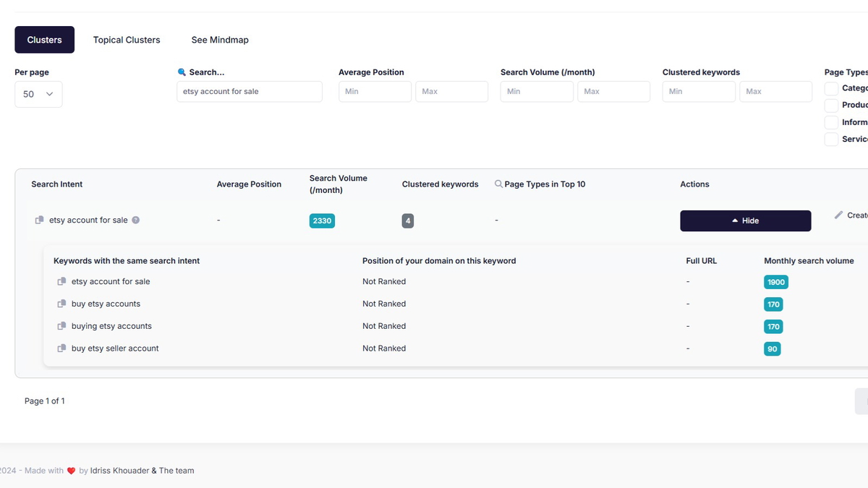The height and width of the screenshot is (488, 868).
Task: Click the dark Hide button
Action: [x=745, y=221]
